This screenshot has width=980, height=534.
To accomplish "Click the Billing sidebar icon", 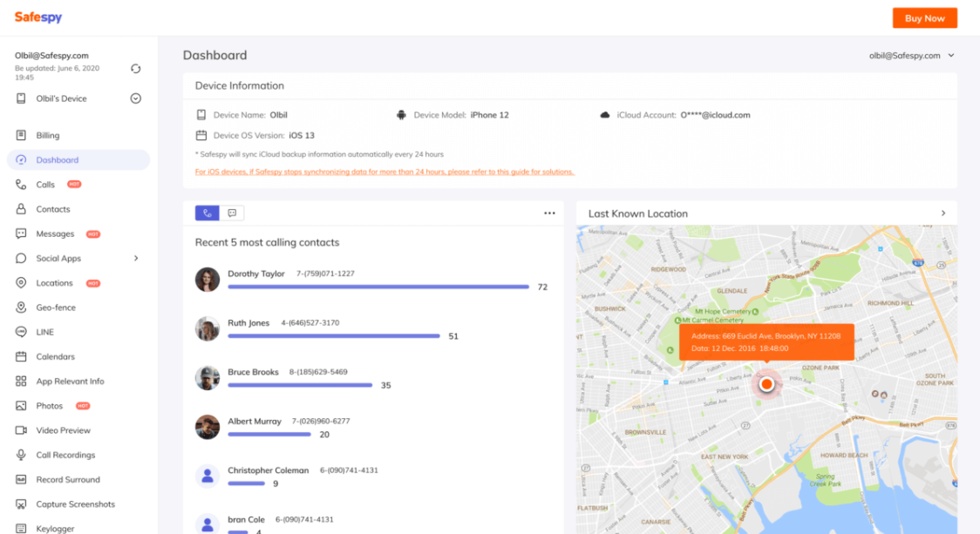I will click(21, 136).
